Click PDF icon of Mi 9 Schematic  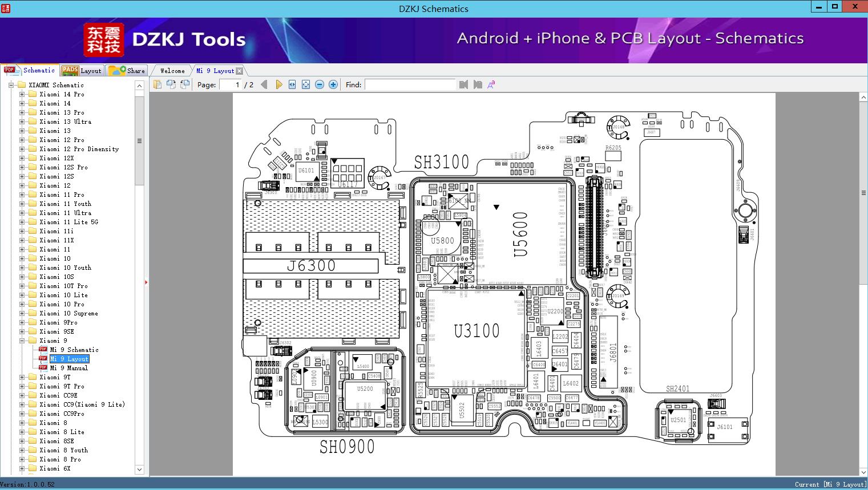(x=43, y=350)
